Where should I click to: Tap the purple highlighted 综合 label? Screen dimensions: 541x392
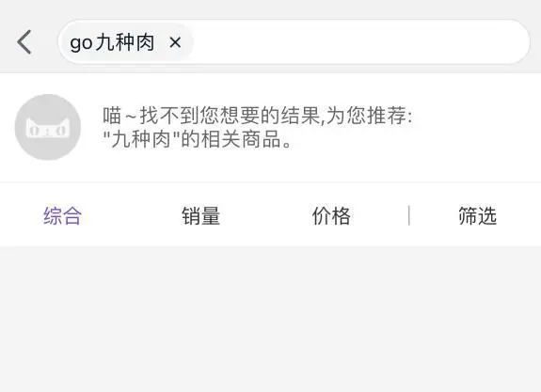tap(62, 216)
